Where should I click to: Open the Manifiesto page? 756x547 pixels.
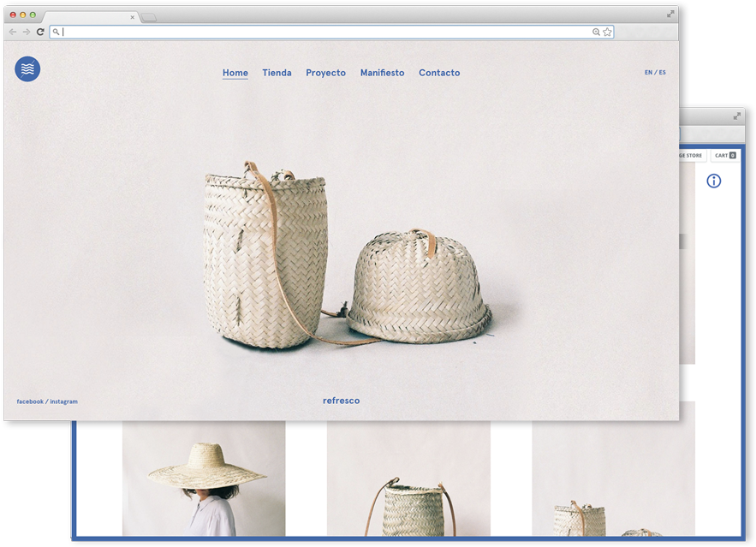coord(382,73)
